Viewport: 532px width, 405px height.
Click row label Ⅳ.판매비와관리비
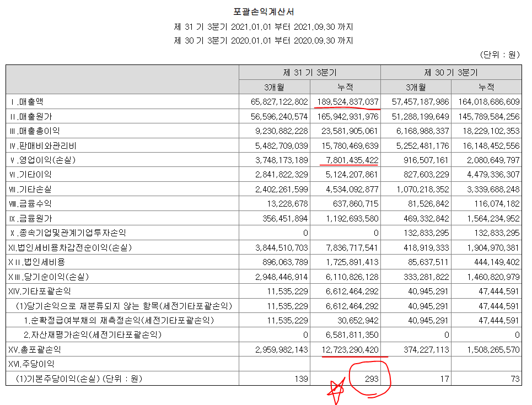(43, 146)
